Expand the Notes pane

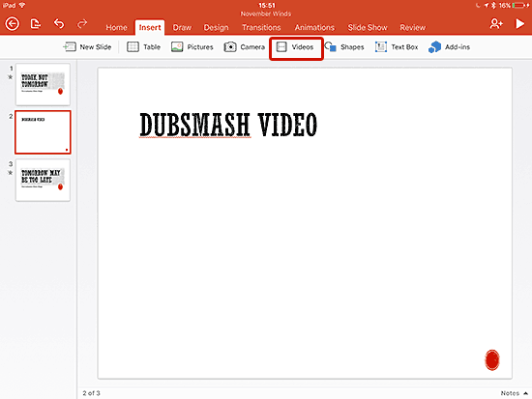514,393
